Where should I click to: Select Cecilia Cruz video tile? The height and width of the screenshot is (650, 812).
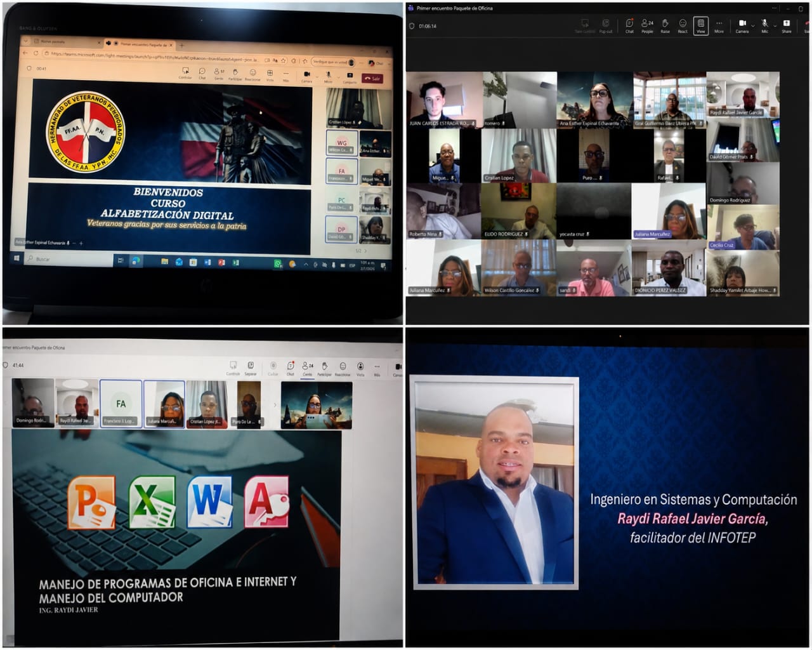coord(743,227)
